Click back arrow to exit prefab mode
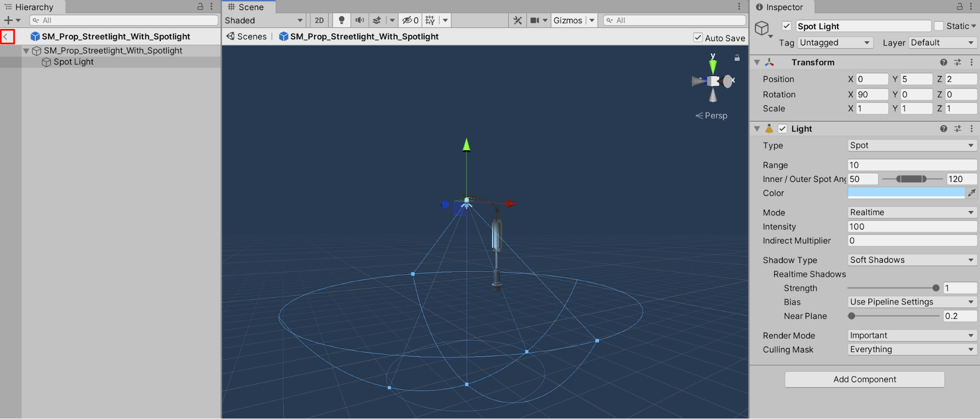 [x=7, y=37]
